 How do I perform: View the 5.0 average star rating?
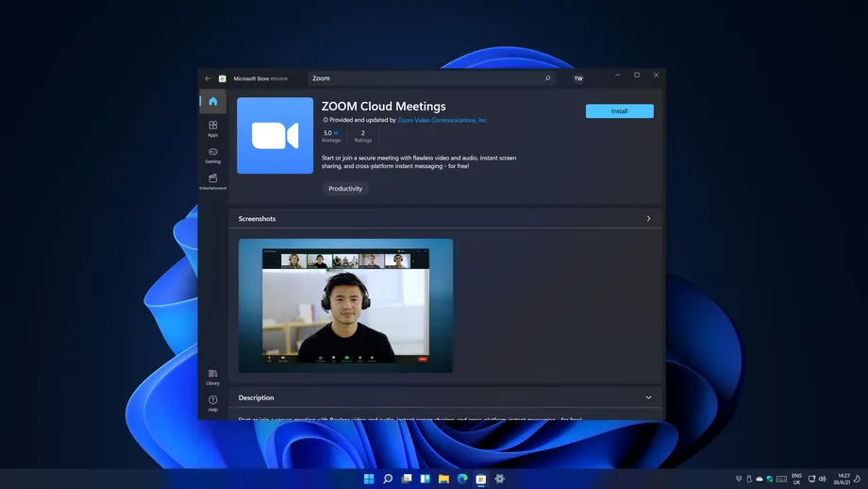pyautogui.click(x=330, y=136)
